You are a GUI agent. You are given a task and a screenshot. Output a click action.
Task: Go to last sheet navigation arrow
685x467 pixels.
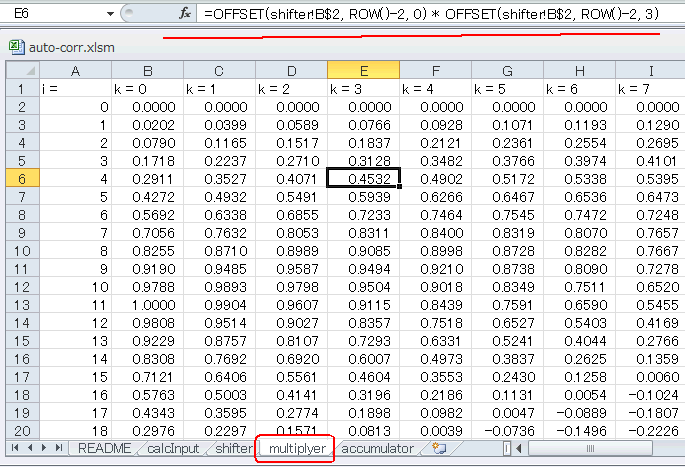click(59, 448)
